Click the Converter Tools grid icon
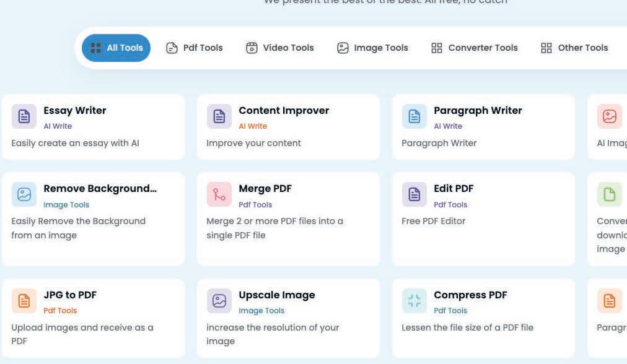The height and width of the screenshot is (364, 627). tap(437, 48)
